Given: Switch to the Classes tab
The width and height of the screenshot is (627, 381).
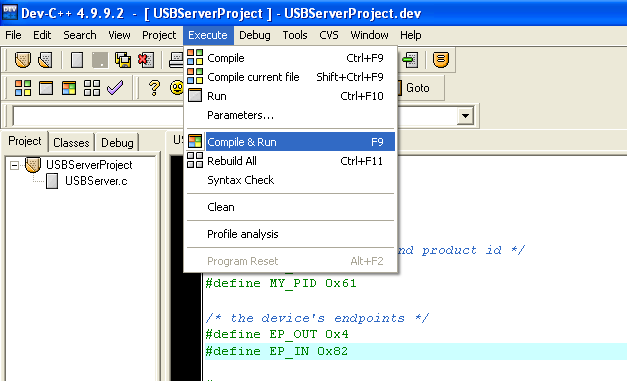Looking at the screenshot, I should 71,143.
